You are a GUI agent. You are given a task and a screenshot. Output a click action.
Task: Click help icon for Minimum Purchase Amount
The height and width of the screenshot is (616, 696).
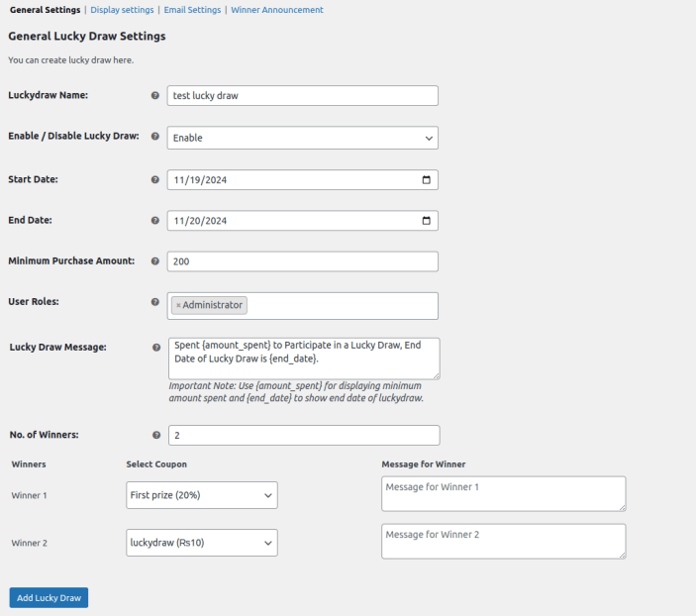click(155, 261)
